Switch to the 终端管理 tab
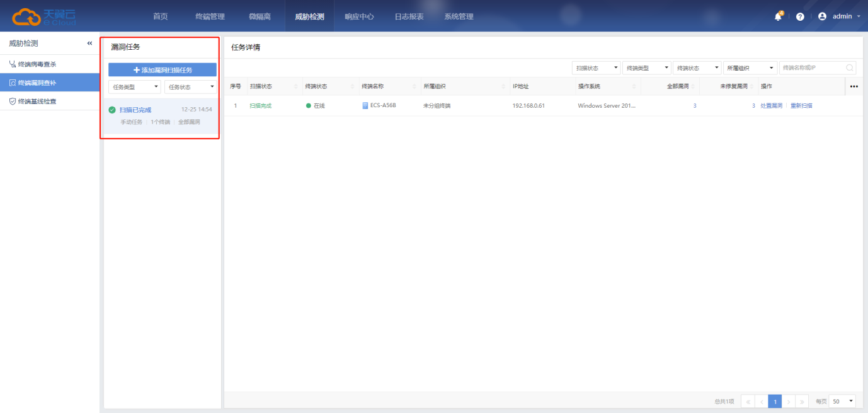This screenshot has width=868, height=413. click(x=210, y=16)
